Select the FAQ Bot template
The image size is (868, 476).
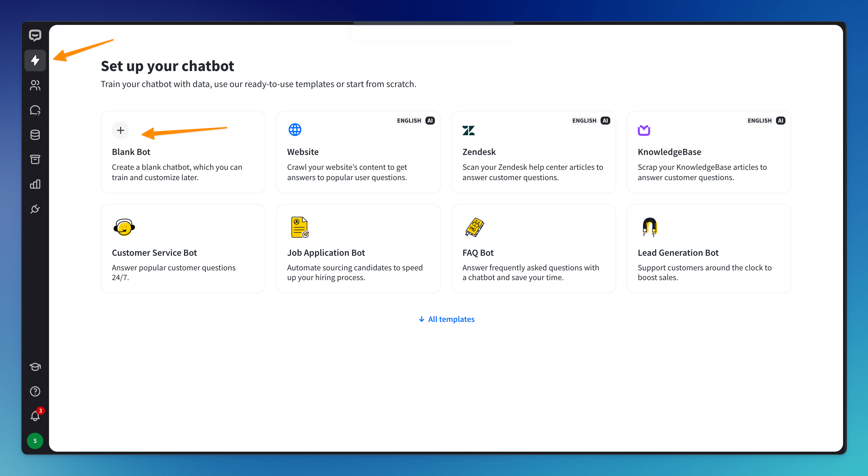tap(533, 249)
